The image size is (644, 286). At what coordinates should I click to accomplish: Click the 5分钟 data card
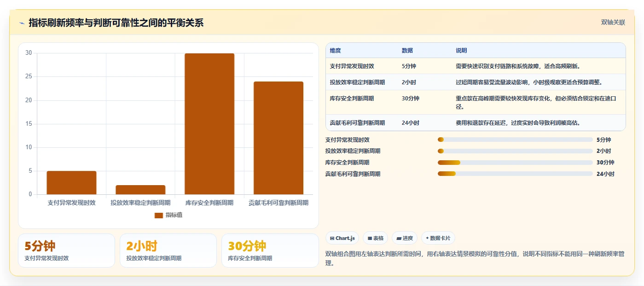point(66,251)
